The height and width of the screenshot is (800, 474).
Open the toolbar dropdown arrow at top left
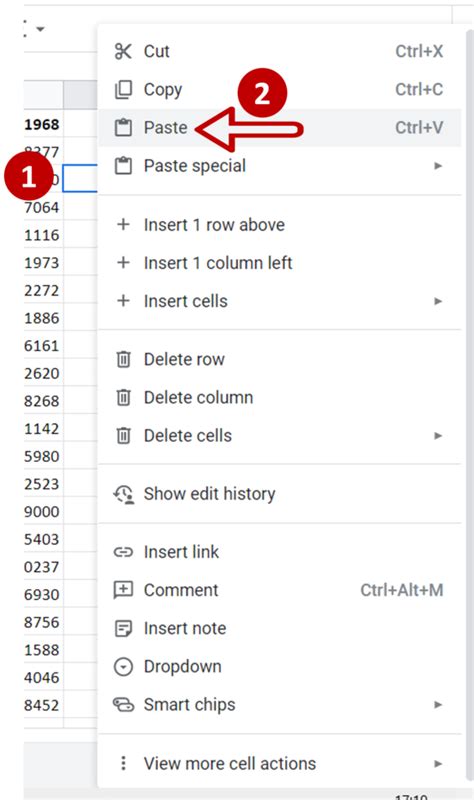point(40,29)
